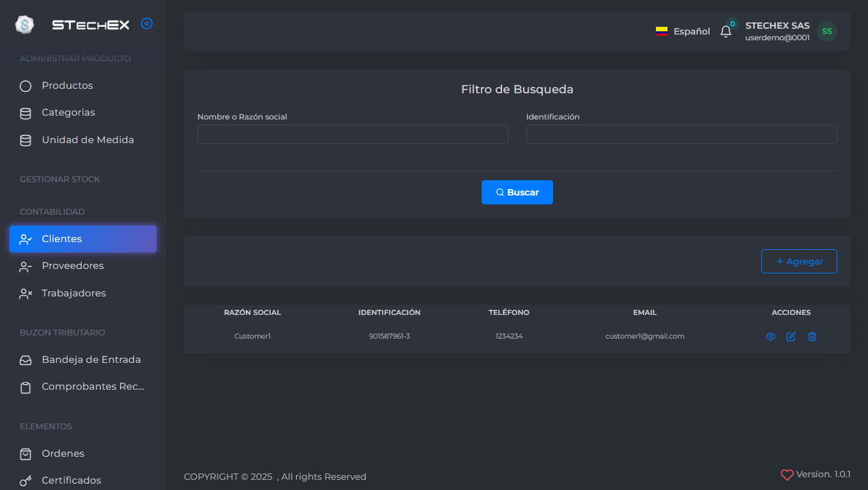Image resolution: width=868 pixels, height=490 pixels.
Task: Open the SS user avatar menu
Action: [826, 31]
